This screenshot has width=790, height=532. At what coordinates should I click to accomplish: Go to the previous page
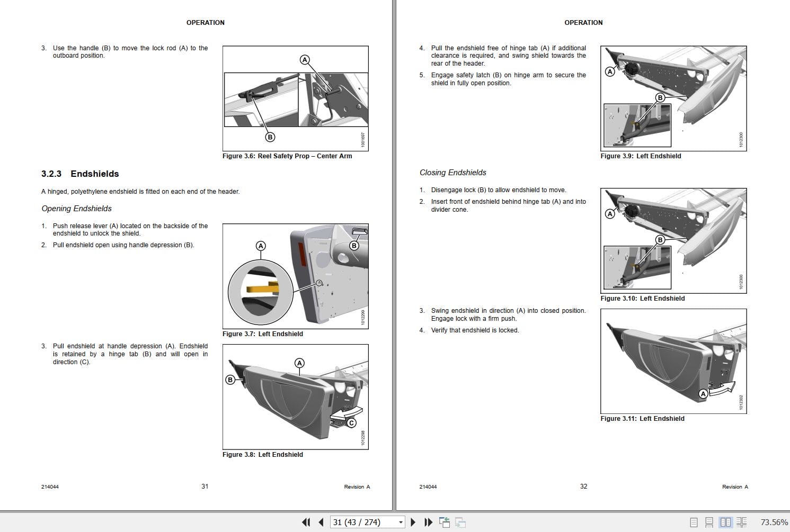pos(321,522)
